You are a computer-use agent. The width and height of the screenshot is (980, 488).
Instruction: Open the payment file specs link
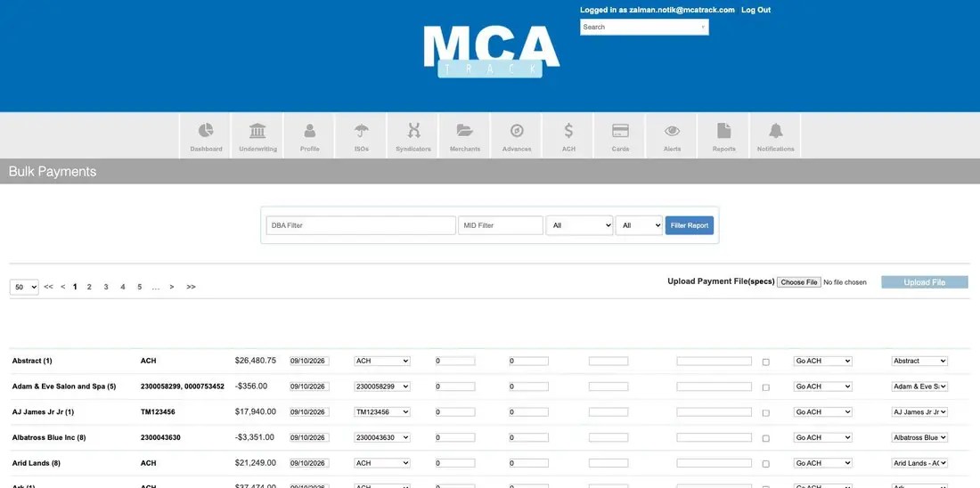pyautogui.click(x=762, y=281)
